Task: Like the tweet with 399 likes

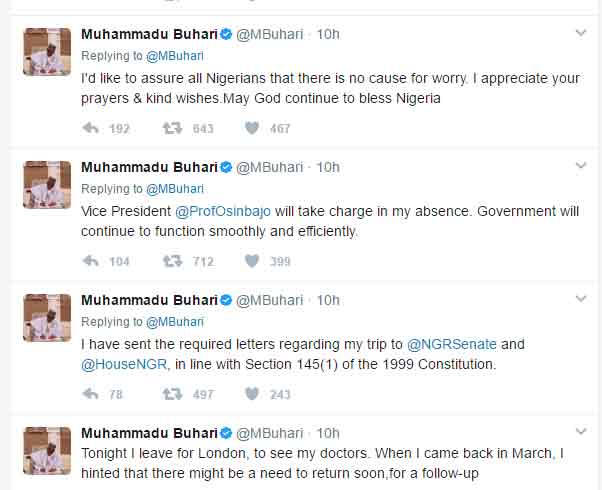Action: [252, 261]
